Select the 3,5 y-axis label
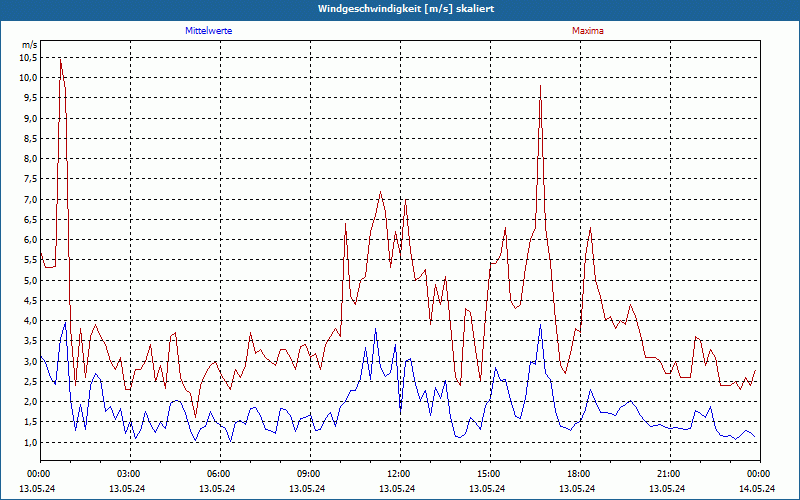Screen dimensions: 800x500 [x=31, y=341]
